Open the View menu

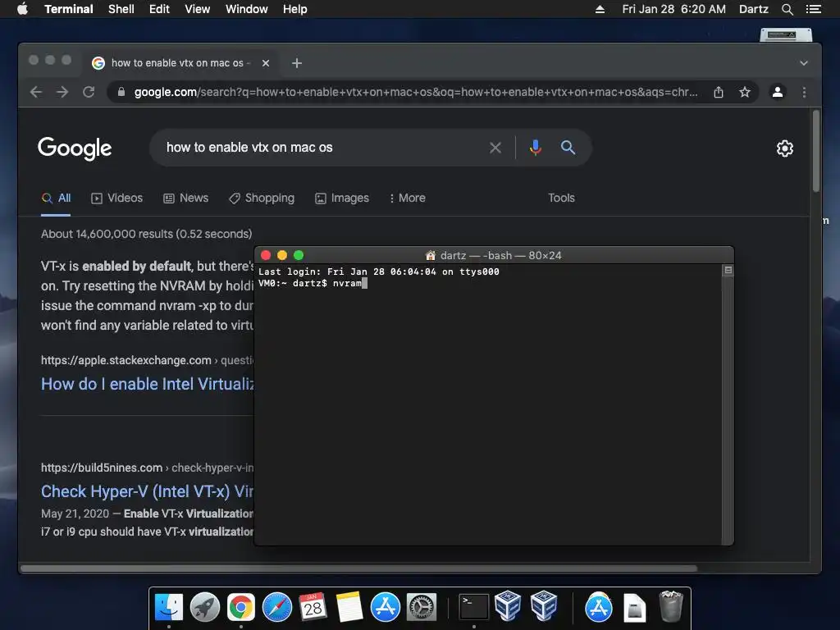tap(197, 9)
